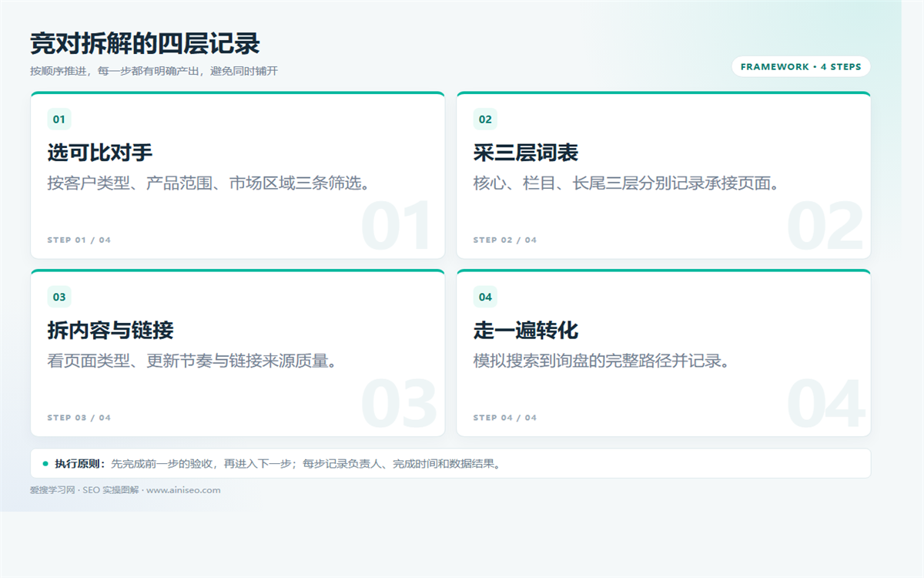This screenshot has width=924, height=578.
Task: Click the title 竞对拆解的四层记录
Action: [x=145, y=44]
